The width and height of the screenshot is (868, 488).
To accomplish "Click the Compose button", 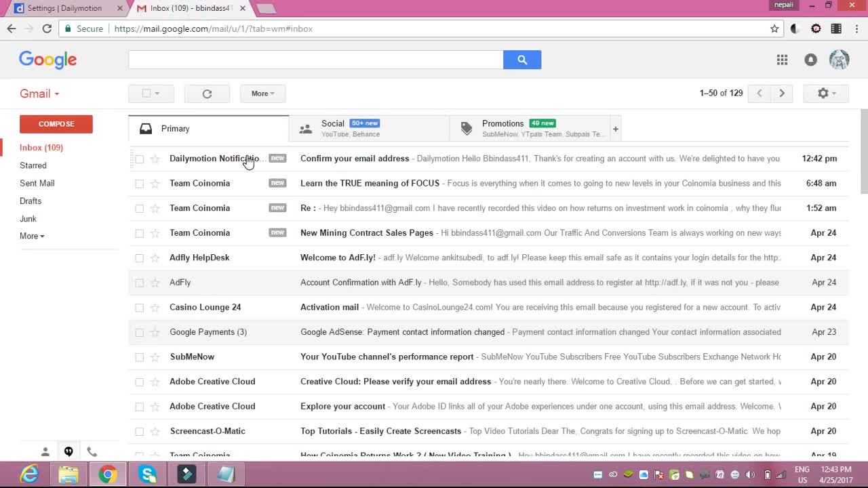I will (56, 124).
